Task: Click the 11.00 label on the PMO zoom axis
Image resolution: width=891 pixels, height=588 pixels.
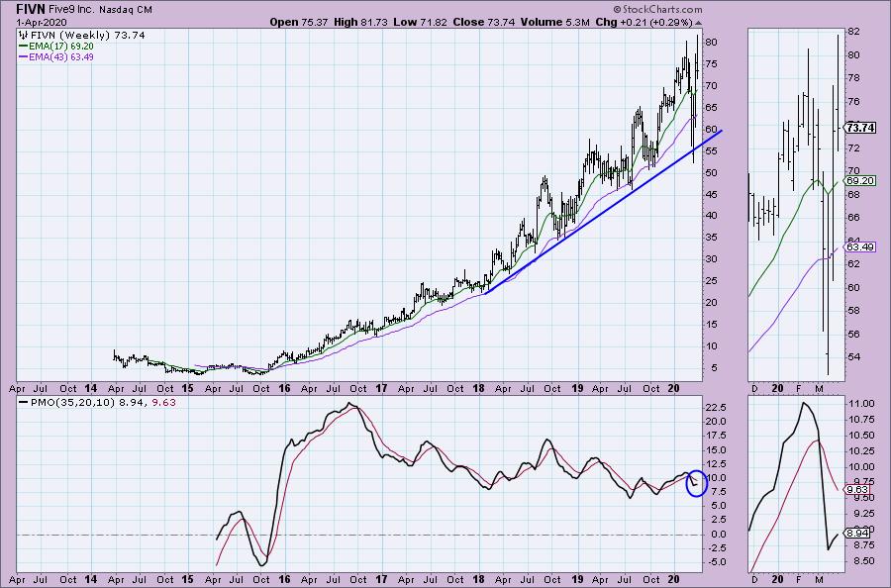Action: (x=860, y=403)
